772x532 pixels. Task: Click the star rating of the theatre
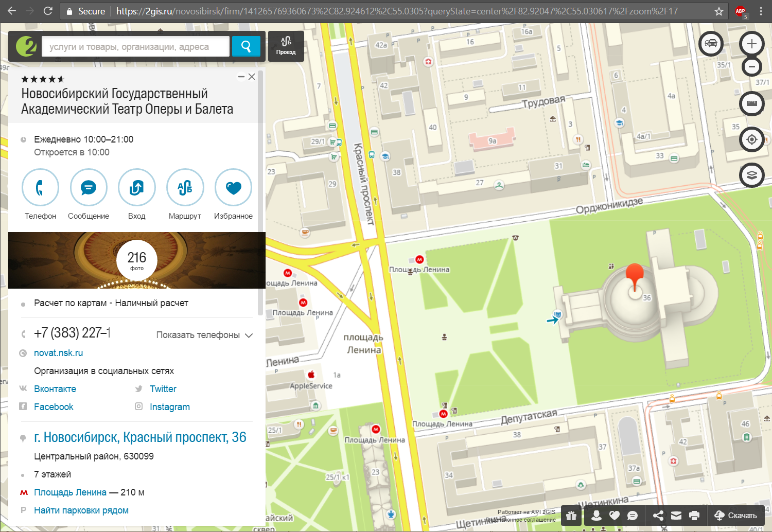pyautogui.click(x=43, y=79)
